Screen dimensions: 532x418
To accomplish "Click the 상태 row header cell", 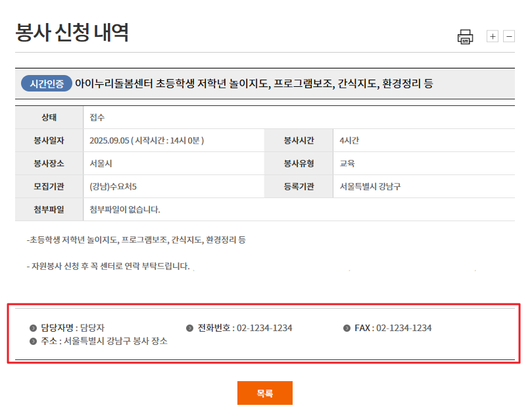I will point(49,118).
